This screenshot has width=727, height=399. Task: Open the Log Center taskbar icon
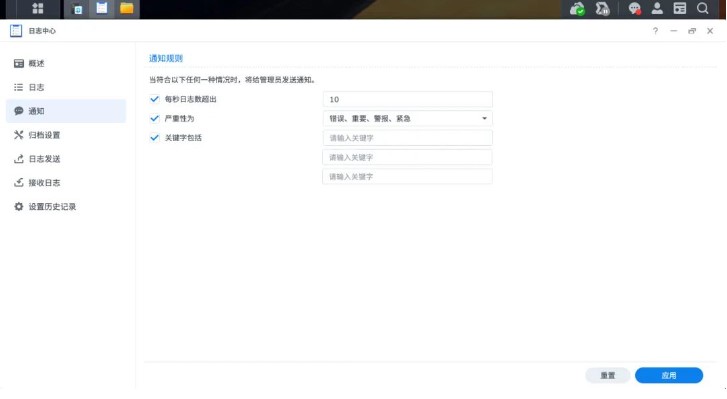click(102, 8)
